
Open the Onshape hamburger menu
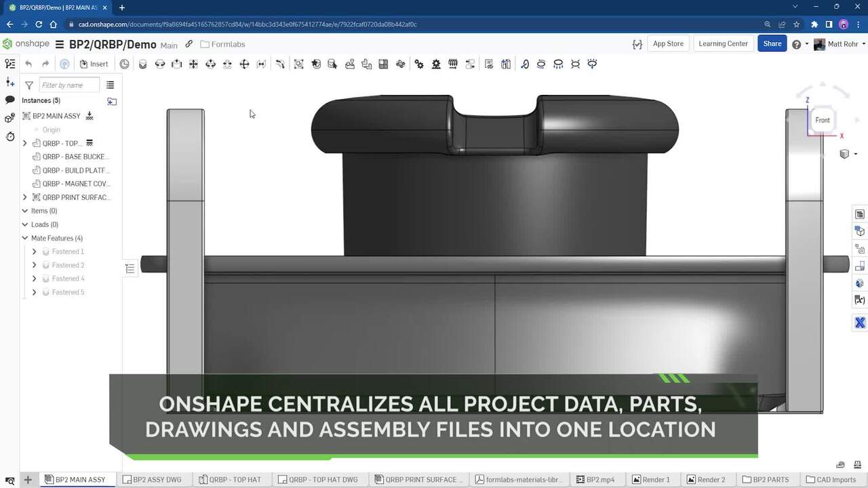tap(60, 45)
